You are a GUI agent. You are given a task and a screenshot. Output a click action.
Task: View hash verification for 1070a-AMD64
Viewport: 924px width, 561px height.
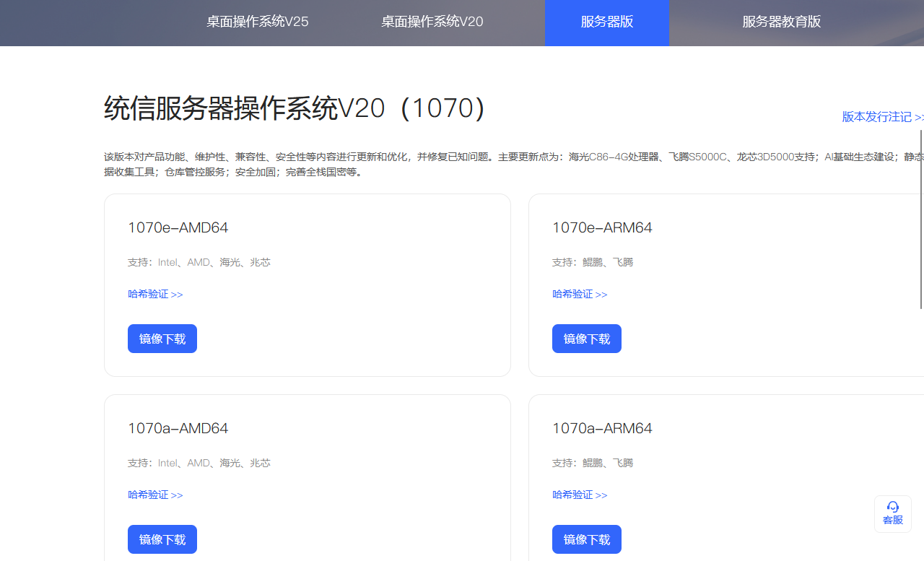155,495
